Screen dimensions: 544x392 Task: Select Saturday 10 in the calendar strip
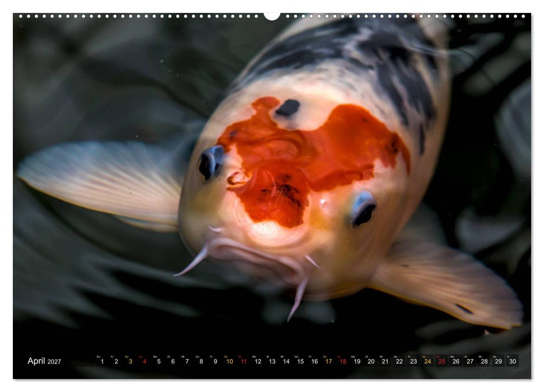(x=230, y=361)
